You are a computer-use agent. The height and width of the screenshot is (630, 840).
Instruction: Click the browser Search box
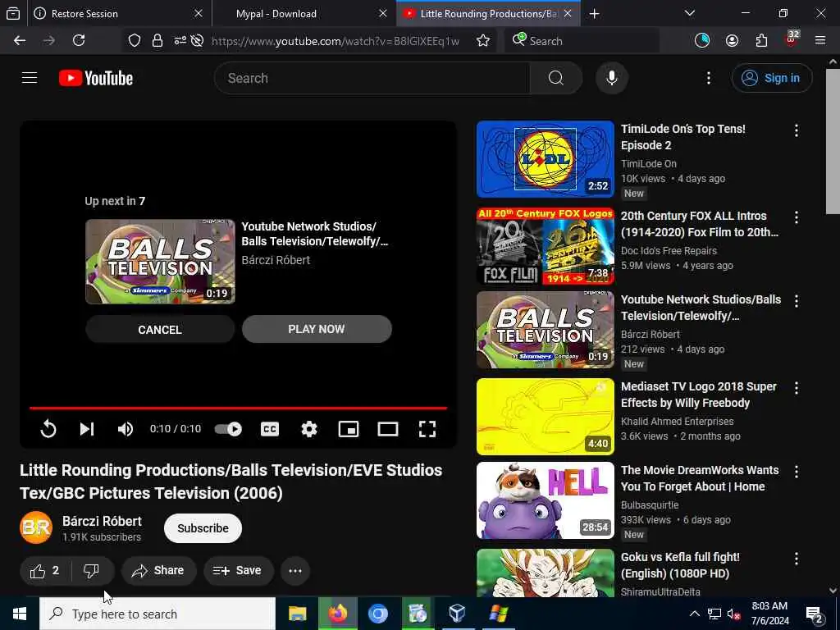(582, 41)
